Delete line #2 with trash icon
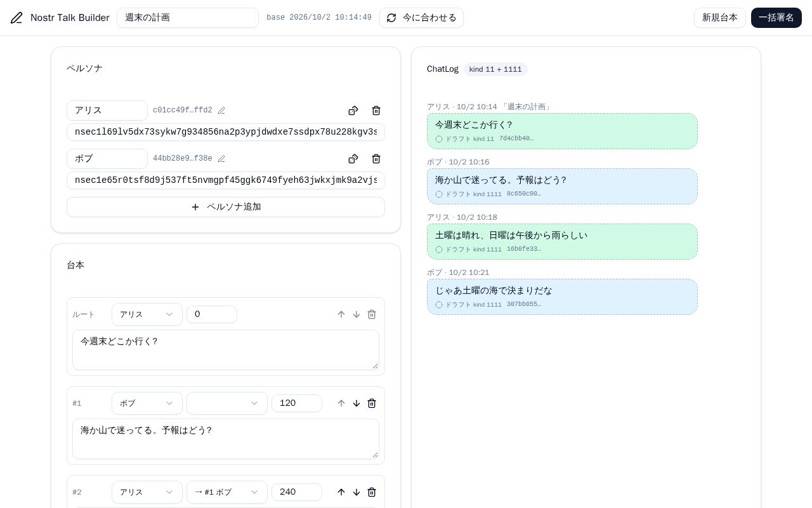The image size is (812, 508). pyautogui.click(x=372, y=492)
